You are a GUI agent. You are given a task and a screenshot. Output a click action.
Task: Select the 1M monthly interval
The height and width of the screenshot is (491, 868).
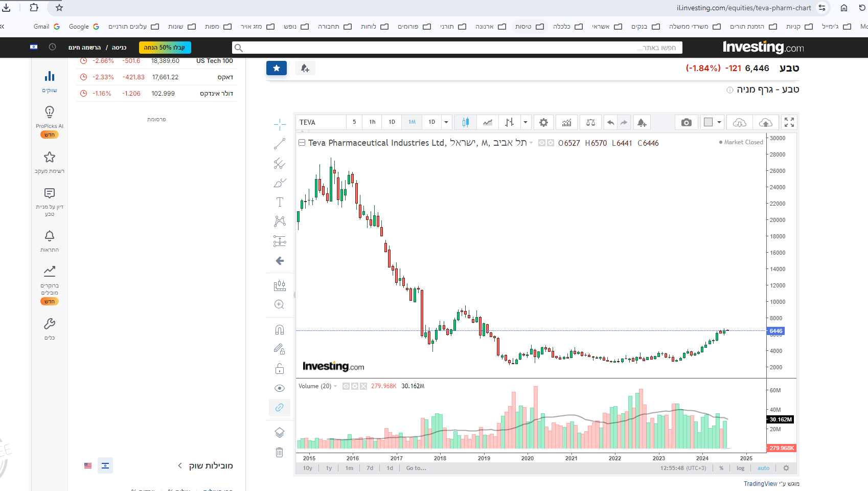tap(412, 122)
